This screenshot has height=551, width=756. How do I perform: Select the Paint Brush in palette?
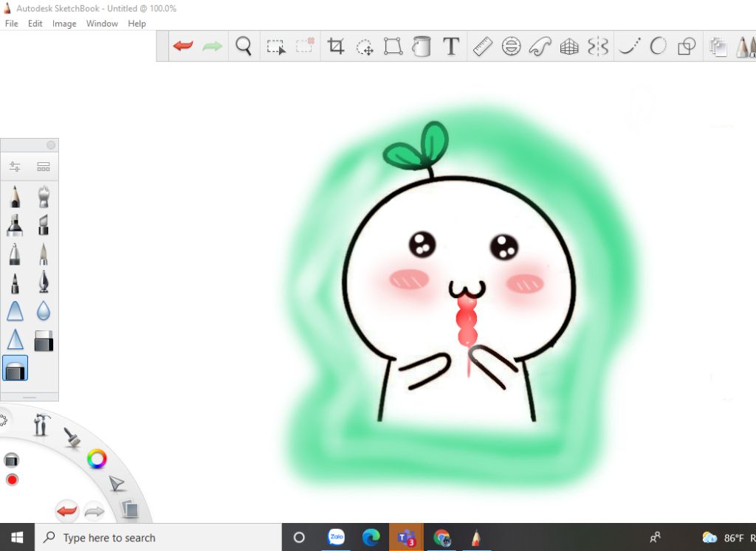(44, 254)
